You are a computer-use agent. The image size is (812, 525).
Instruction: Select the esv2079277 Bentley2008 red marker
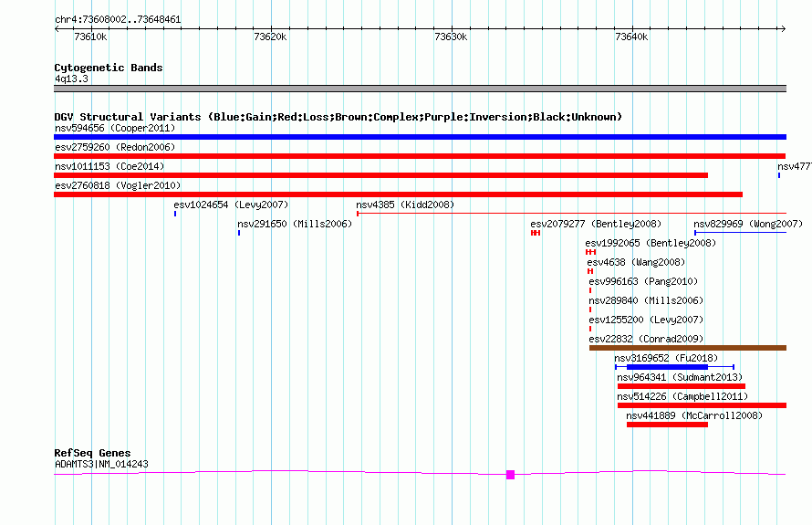pos(536,233)
